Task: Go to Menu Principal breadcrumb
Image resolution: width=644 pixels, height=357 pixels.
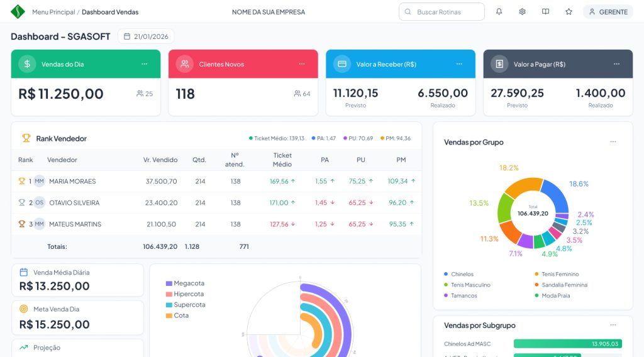Action: pos(53,12)
